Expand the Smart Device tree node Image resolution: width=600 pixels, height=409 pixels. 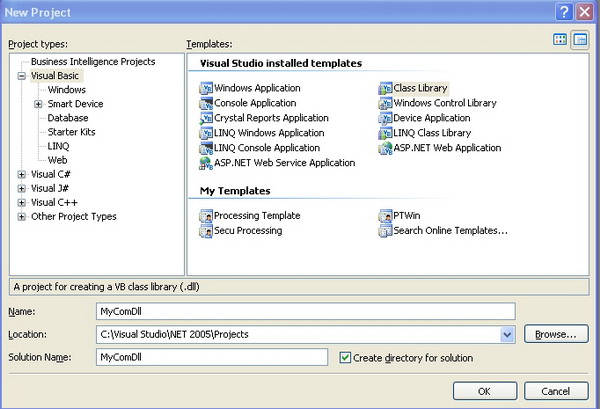pos(38,104)
